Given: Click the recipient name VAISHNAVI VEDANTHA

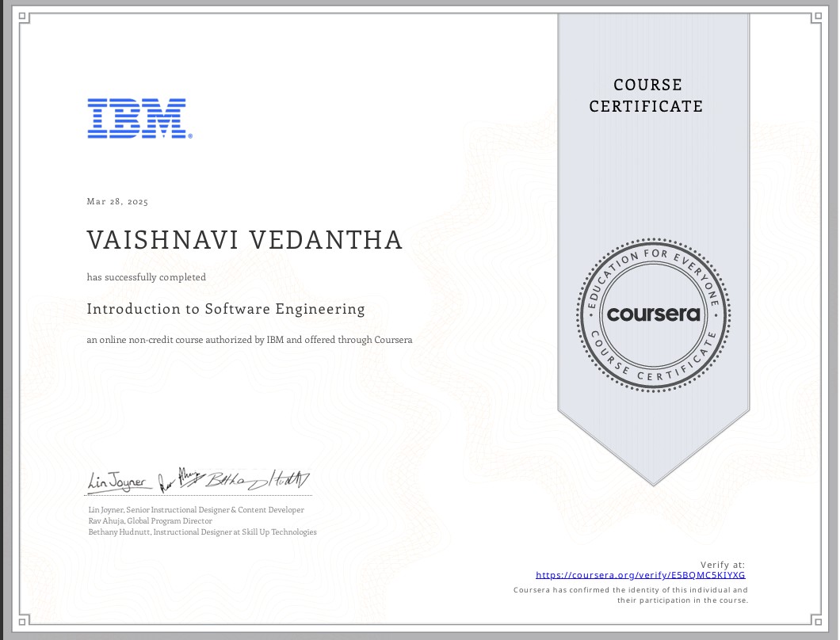Looking at the screenshot, I should tap(244, 239).
